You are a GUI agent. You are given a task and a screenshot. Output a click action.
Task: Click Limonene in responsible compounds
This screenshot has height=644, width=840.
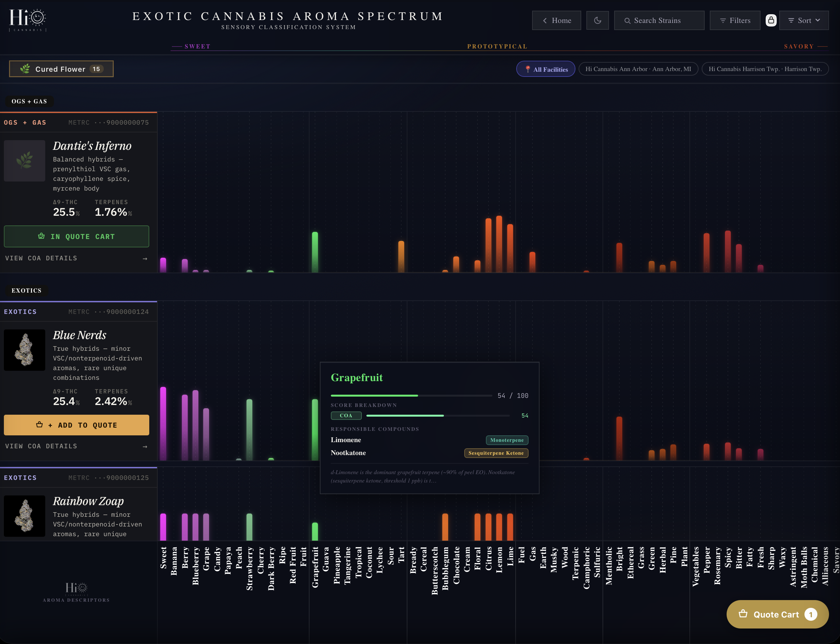click(x=346, y=440)
